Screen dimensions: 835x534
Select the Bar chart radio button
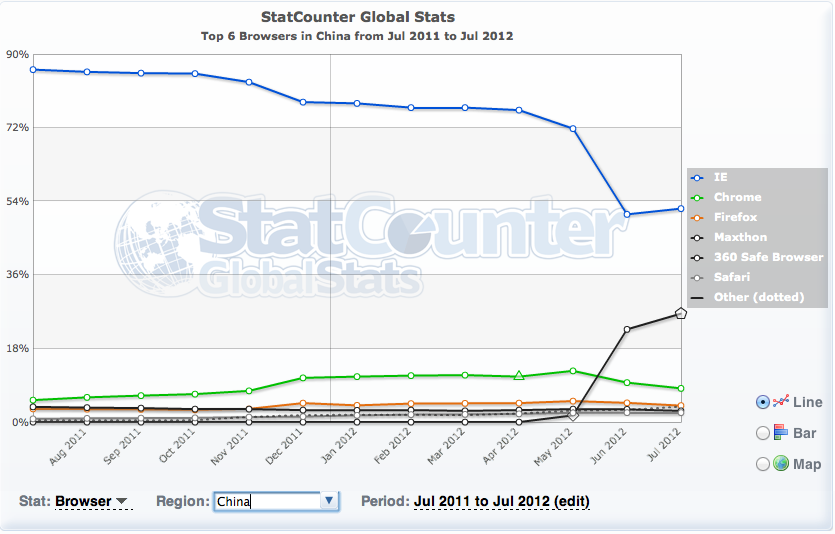pyautogui.click(x=763, y=433)
